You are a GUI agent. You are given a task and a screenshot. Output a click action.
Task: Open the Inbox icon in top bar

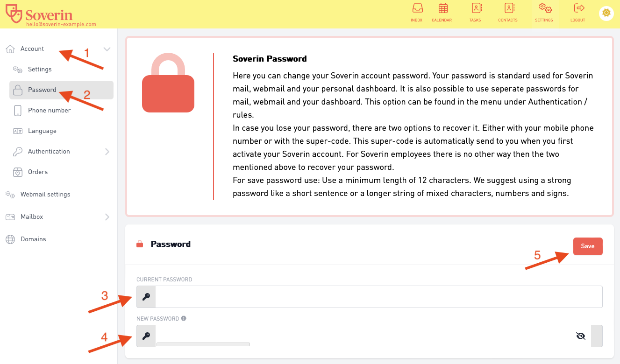coord(417,8)
